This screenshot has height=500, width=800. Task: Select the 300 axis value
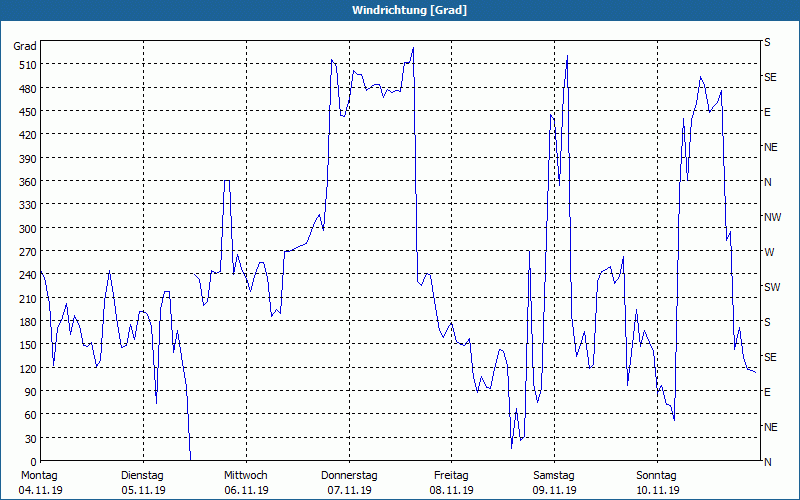tap(28, 229)
